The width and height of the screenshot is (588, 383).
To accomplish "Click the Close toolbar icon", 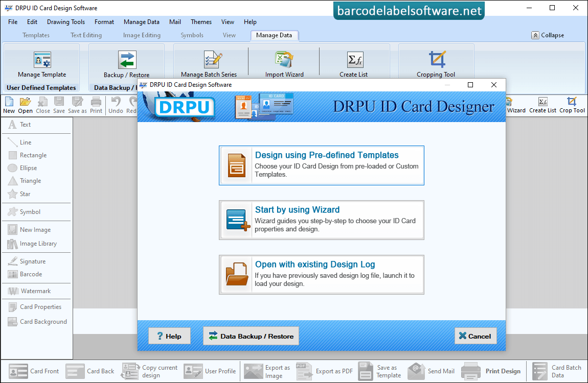I will point(43,105).
